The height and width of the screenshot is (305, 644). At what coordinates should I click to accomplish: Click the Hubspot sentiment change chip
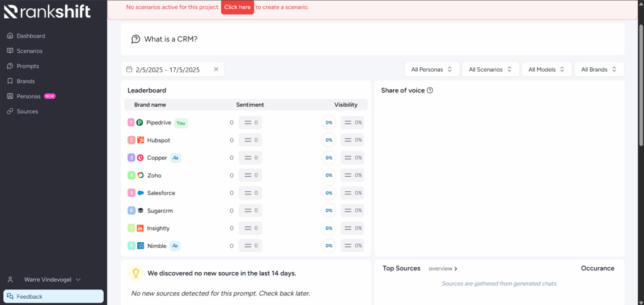point(250,140)
